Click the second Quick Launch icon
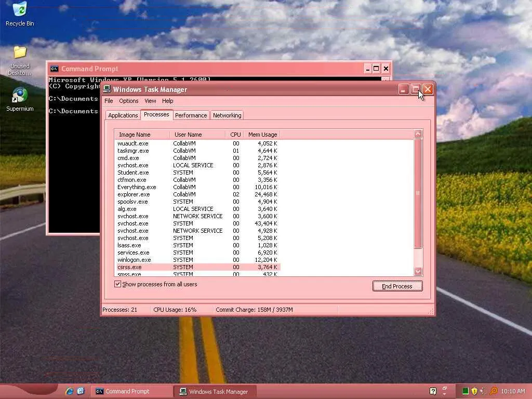Viewport: 532px width, 399px height. click(81, 391)
